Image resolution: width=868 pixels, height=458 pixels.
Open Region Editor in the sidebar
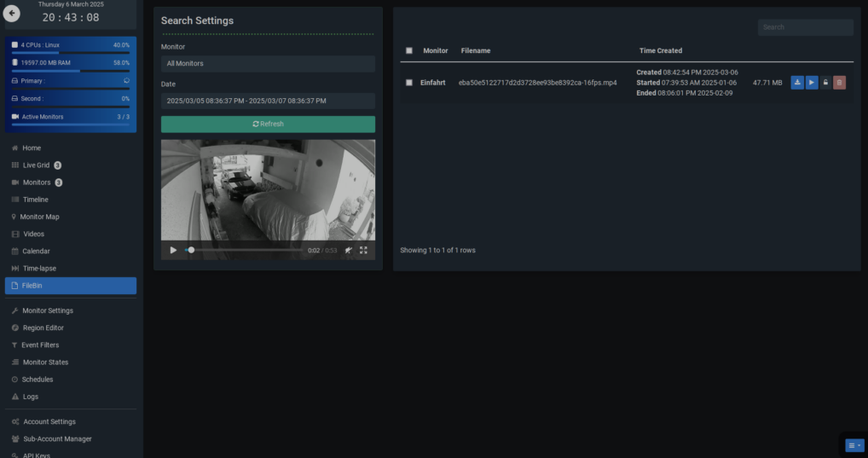click(x=43, y=328)
